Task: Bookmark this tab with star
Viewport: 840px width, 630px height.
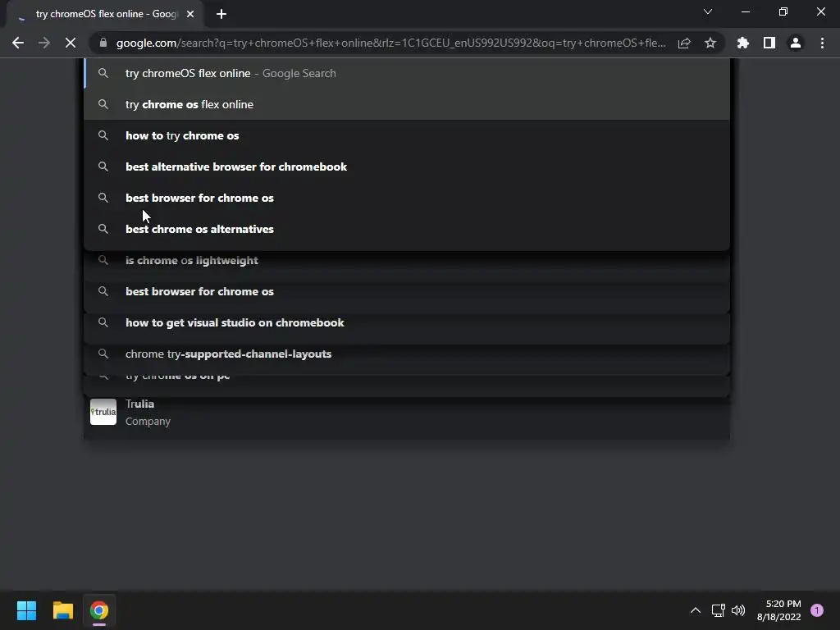Action: pyautogui.click(x=710, y=43)
